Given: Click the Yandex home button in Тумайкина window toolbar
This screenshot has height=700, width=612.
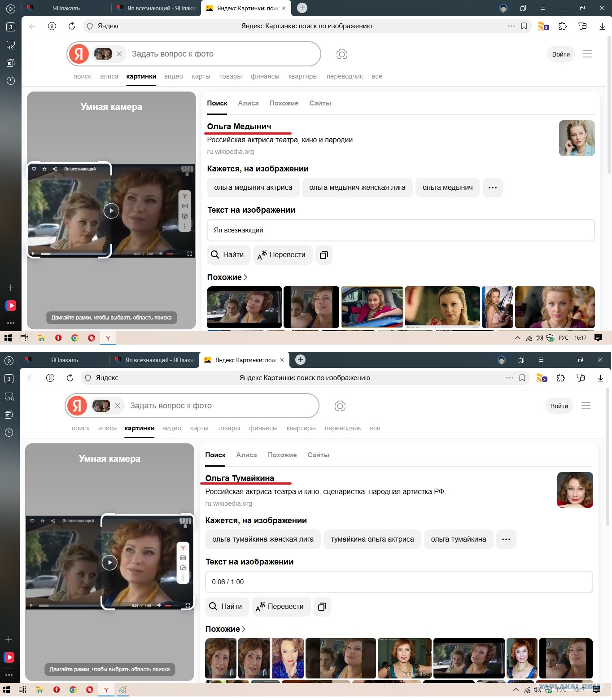Looking at the screenshot, I should pyautogui.click(x=50, y=378).
